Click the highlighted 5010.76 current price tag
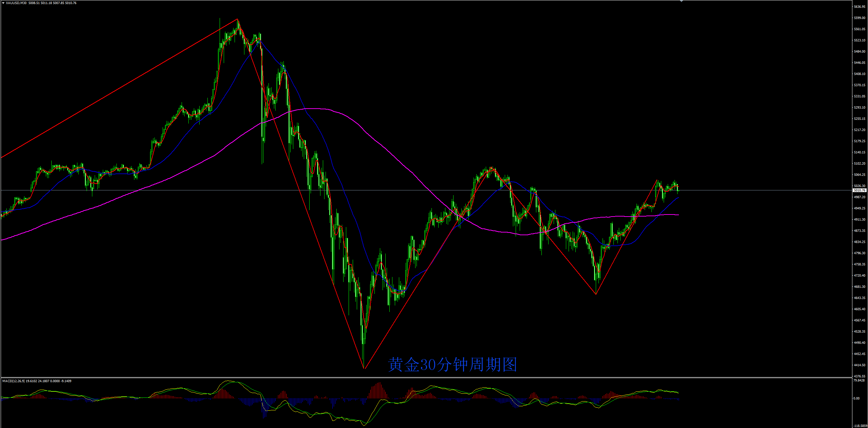Image resolution: width=868 pixels, height=428 pixels. point(860,190)
